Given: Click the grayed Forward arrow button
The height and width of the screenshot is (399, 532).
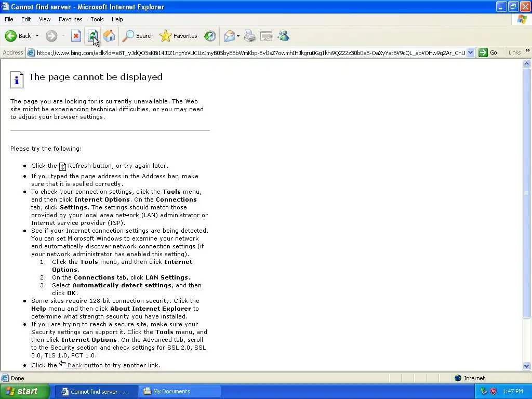Looking at the screenshot, I should (51, 36).
